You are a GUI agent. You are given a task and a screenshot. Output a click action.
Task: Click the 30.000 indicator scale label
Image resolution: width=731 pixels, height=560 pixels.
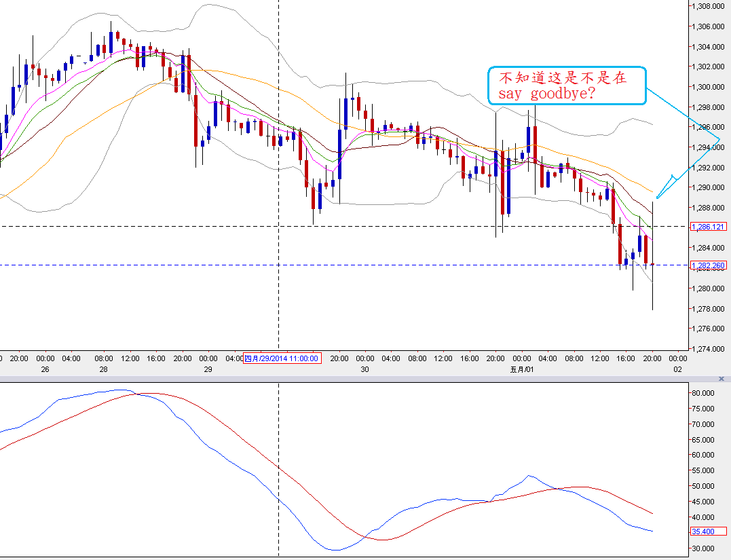(x=702, y=548)
